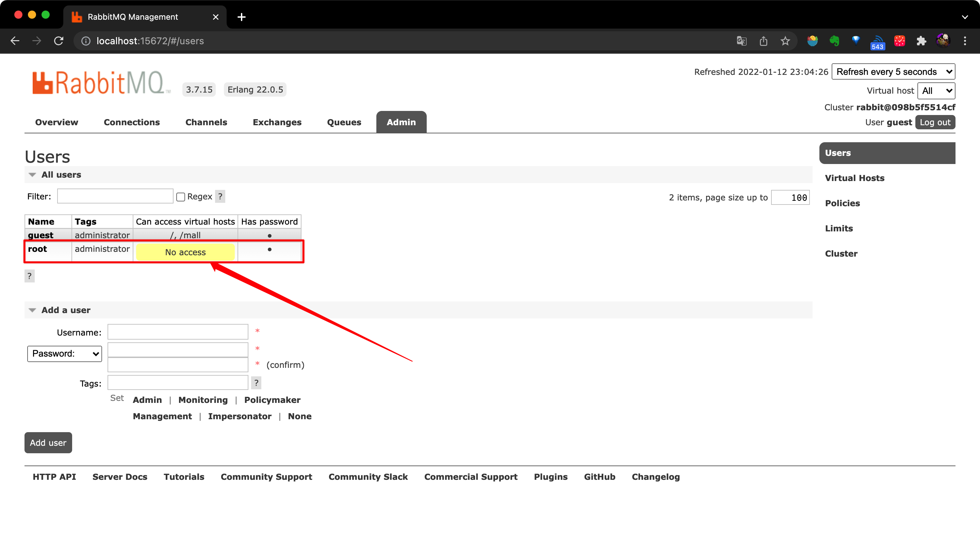Viewport: 980px width, 539px height.
Task: Open site information icon in address bar
Action: pos(86,41)
